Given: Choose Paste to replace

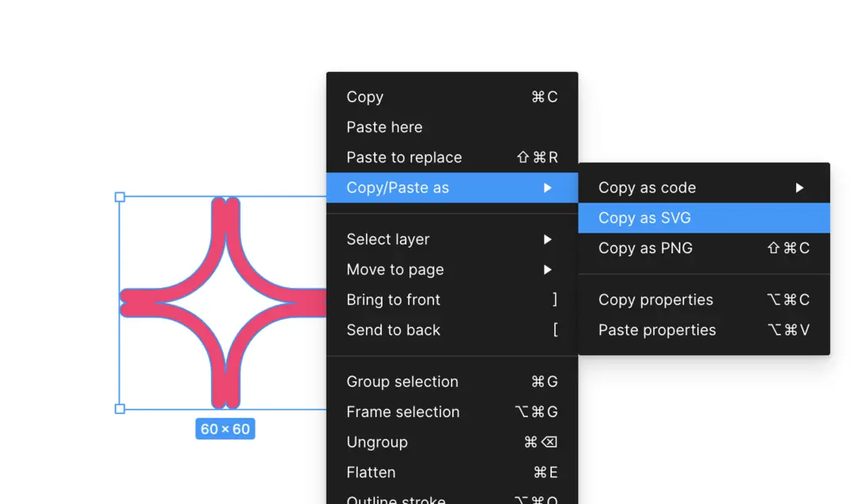Looking at the screenshot, I should pyautogui.click(x=404, y=157).
